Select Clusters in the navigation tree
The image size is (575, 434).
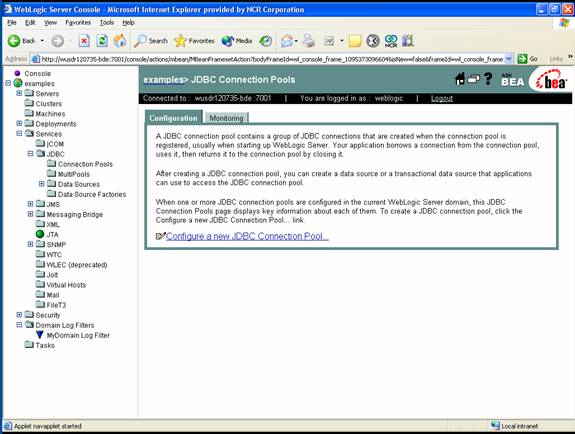(x=48, y=104)
